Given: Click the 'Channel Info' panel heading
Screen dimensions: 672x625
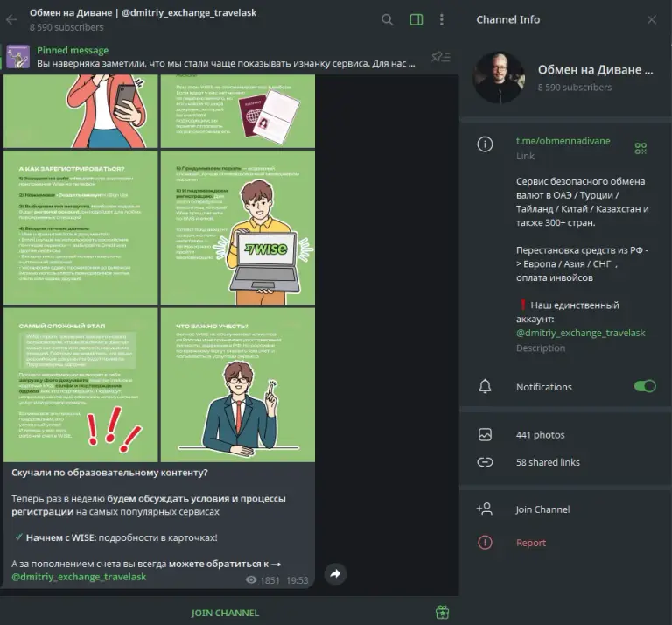Looking at the screenshot, I should (x=507, y=20).
